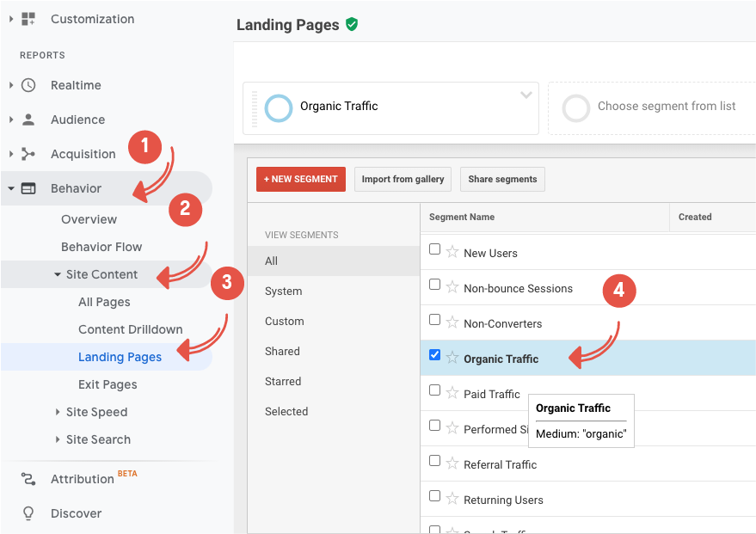
Task: Sort by the Segment Name column header
Action: (462, 217)
